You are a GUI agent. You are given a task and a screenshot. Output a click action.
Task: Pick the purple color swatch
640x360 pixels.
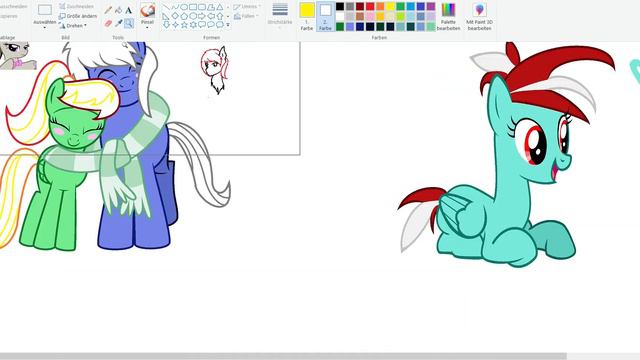(x=431, y=6)
